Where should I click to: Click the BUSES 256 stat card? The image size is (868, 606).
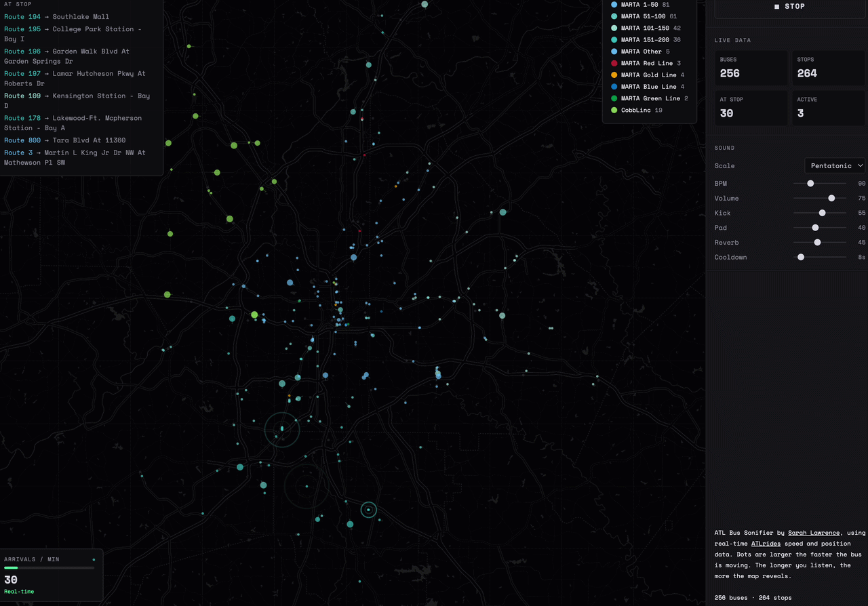point(751,68)
